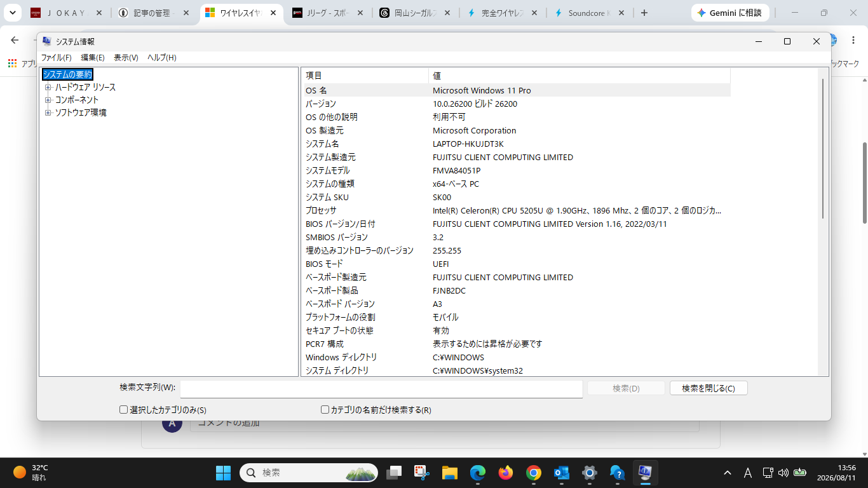The height and width of the screenshot is (488, 868).
Task: Launch Firefox from the taskbar
Action: 506,473
